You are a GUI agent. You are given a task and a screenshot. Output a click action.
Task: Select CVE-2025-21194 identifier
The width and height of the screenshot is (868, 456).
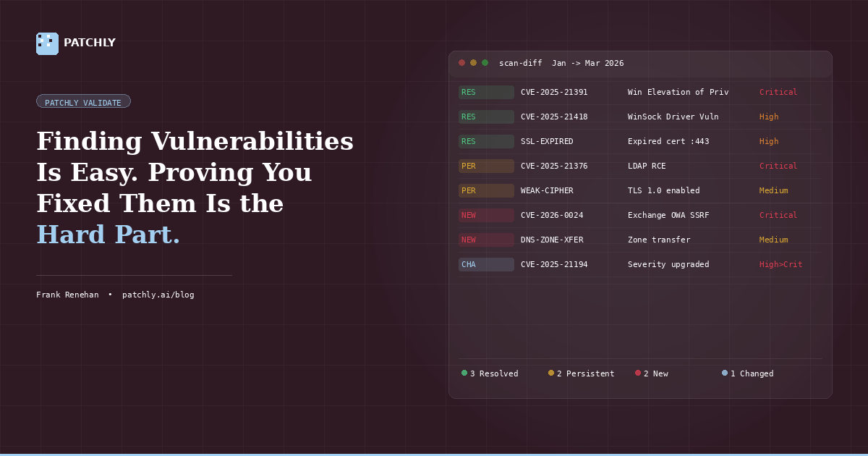(x=554, y=264)
